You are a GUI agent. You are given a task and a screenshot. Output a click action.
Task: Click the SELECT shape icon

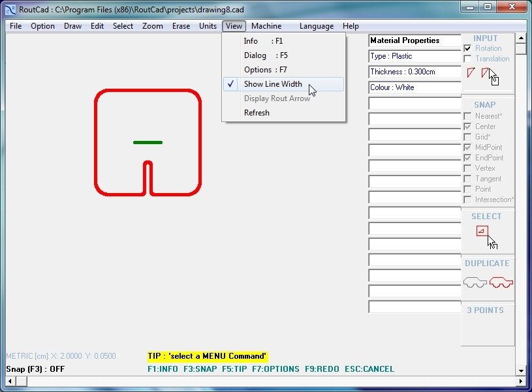(486, 237)
